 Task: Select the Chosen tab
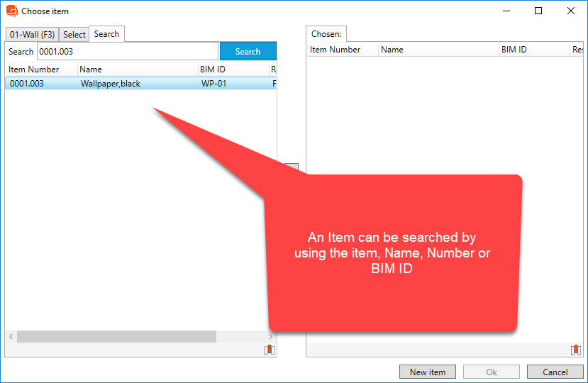pyautogui.click(x=326, y=33)
